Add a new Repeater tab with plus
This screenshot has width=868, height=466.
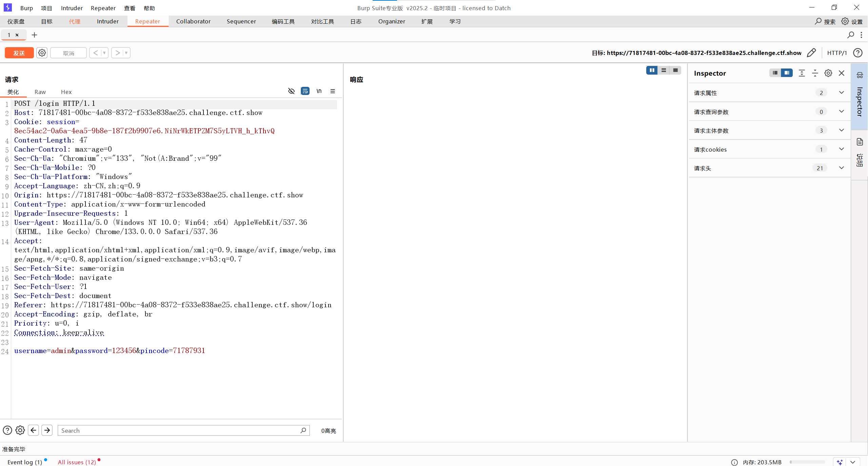point(34,35)
